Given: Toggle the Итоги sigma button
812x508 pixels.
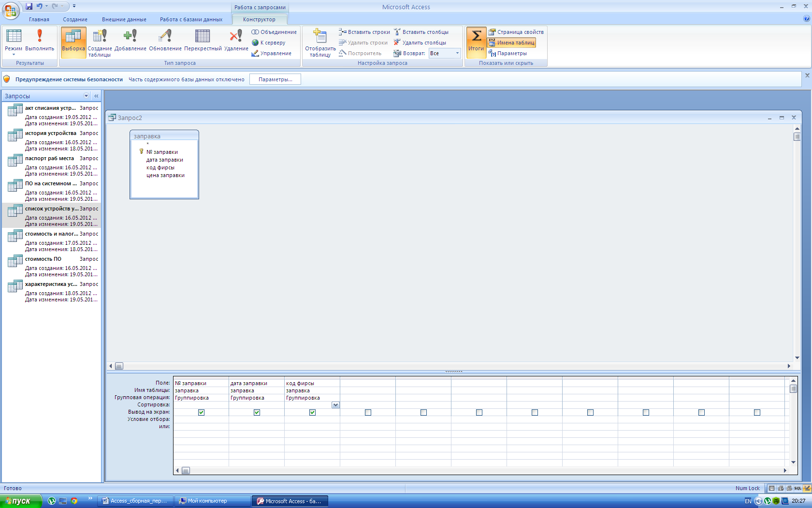Looking at the screenshot, I should coord(476,42).
